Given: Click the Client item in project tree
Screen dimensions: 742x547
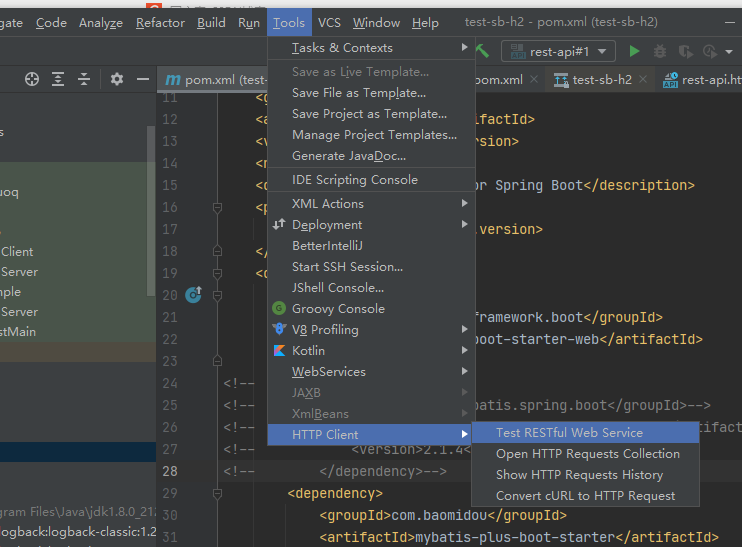Looking at the screenshot, I should (x=17, y=252).
